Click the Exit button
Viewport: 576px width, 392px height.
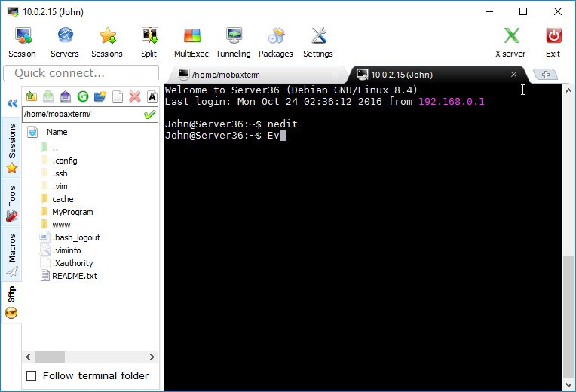tap(553, 42)
